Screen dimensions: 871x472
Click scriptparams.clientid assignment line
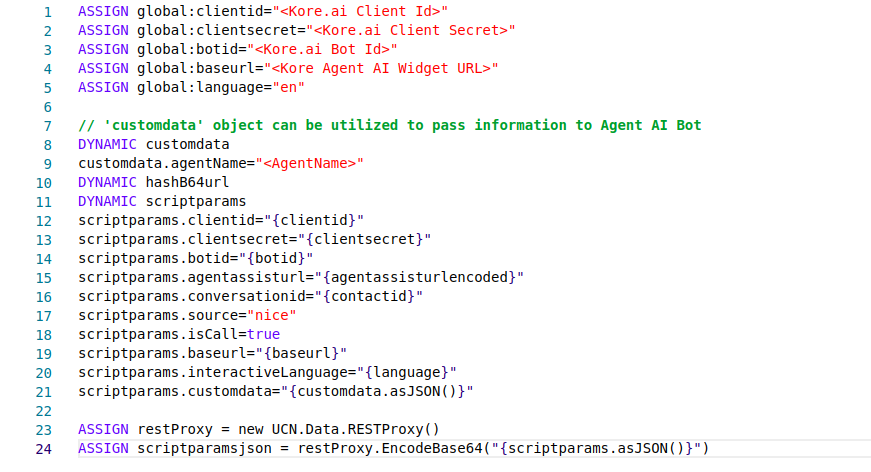221,220
